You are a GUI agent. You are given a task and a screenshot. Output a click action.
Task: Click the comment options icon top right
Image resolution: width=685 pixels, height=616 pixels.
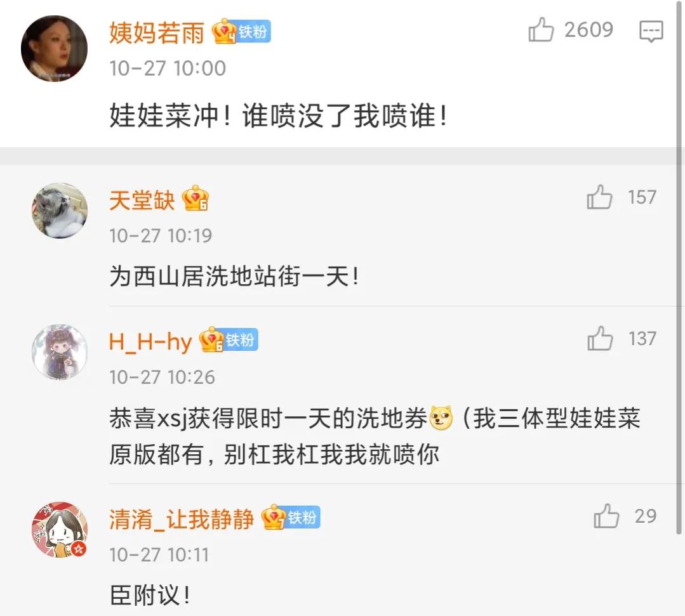[651, 30]
